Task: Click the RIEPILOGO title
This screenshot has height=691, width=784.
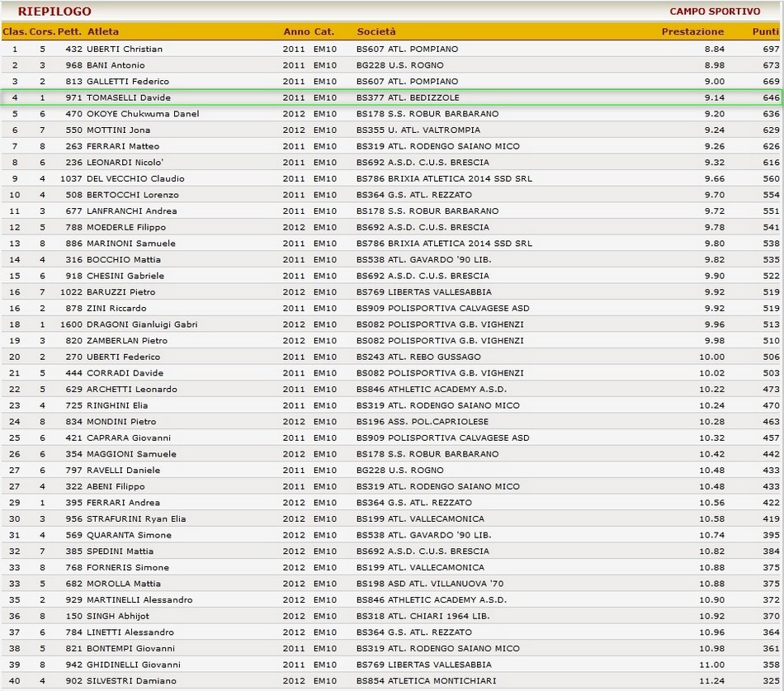Action: [54, 11]
